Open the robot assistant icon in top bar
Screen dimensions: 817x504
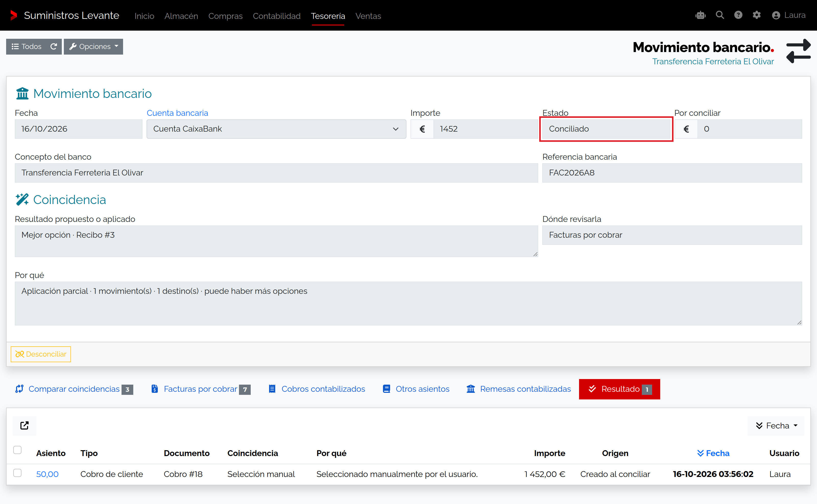(700, 15)
